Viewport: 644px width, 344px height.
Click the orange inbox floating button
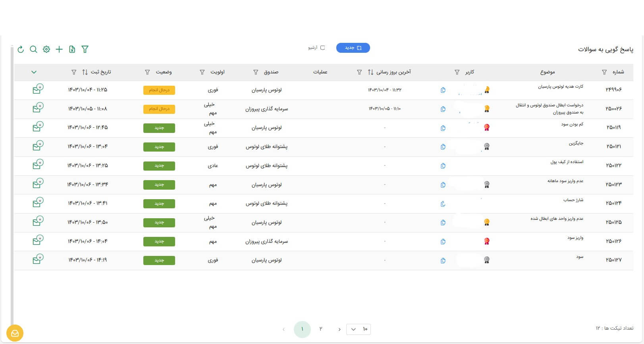pos(15,333)
